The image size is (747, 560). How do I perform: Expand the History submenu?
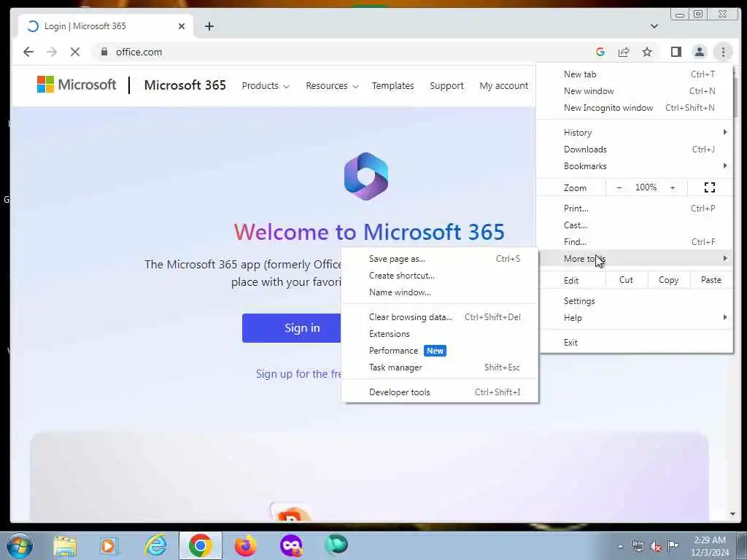[636, 133]
